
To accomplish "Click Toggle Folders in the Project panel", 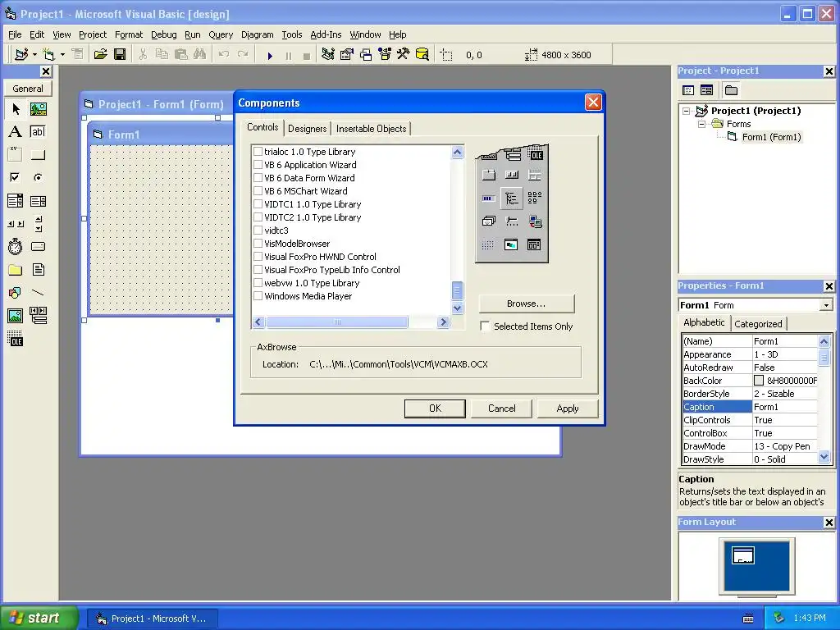I will coord(731,90).
